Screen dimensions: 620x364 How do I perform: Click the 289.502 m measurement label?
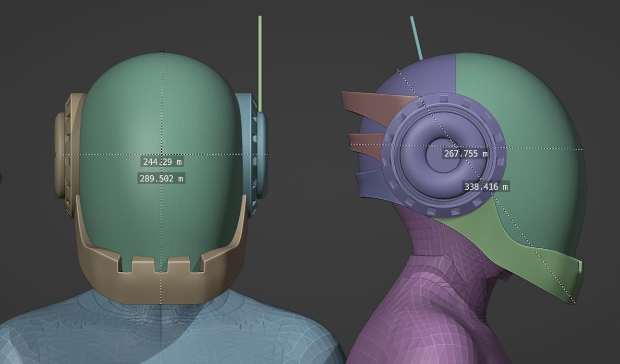click(x=161, y=179)
